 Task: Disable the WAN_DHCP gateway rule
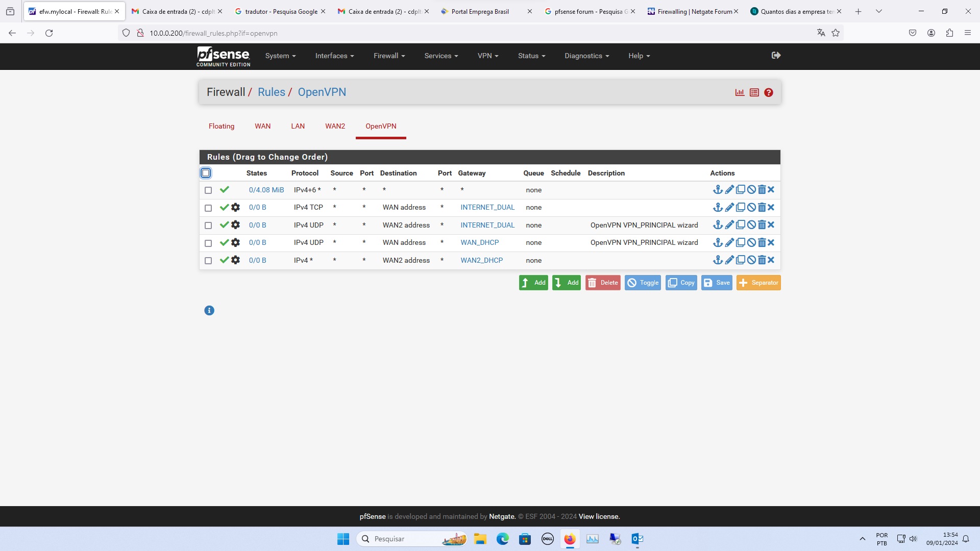(x=751, y=243)
